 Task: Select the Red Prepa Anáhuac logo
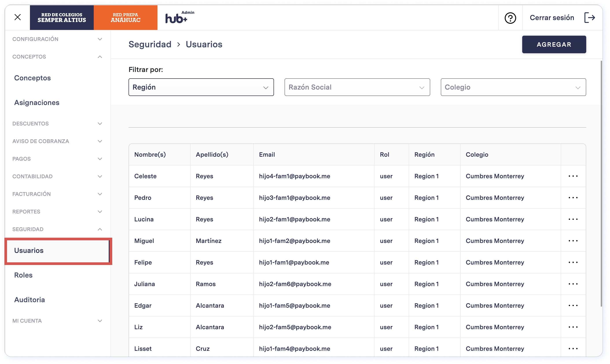[125, 18]
